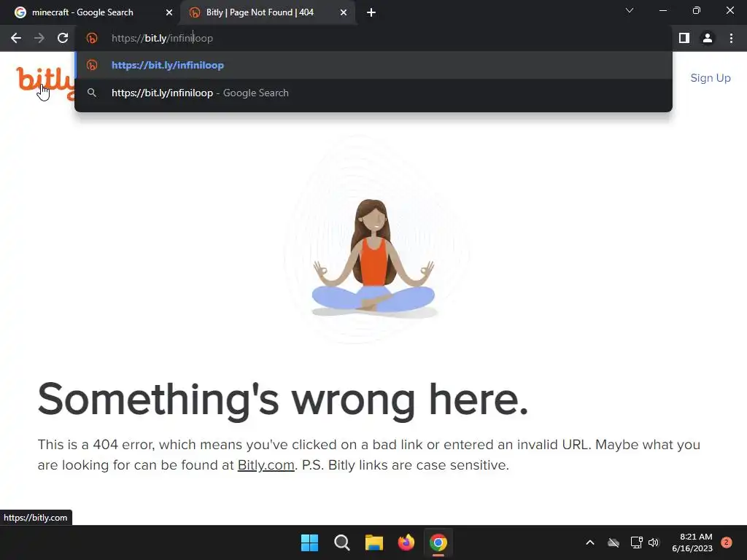Follow the Sign Up link
Image resolution: width=747 pixels, height=560 pixels.
click(x=711, y=78)
